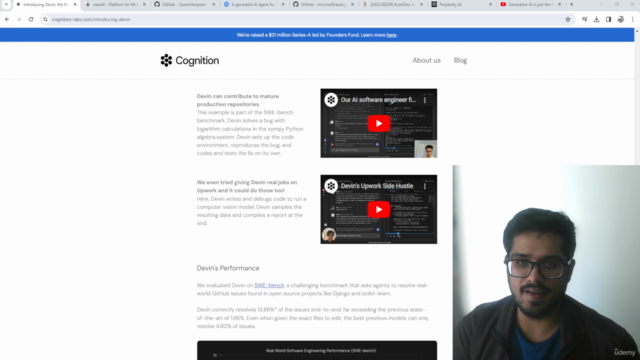Switch to the Perplexity AI tab

tap(461, 4)
